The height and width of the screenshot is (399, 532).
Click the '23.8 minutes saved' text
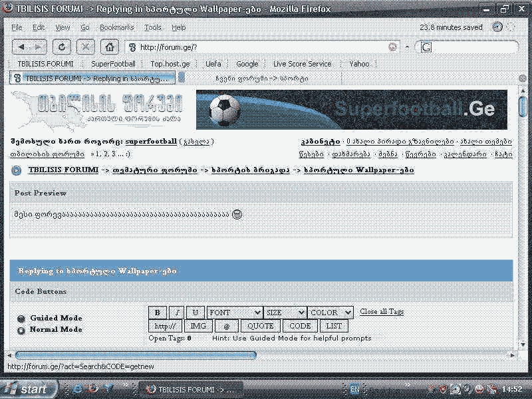tap(451, 27)
